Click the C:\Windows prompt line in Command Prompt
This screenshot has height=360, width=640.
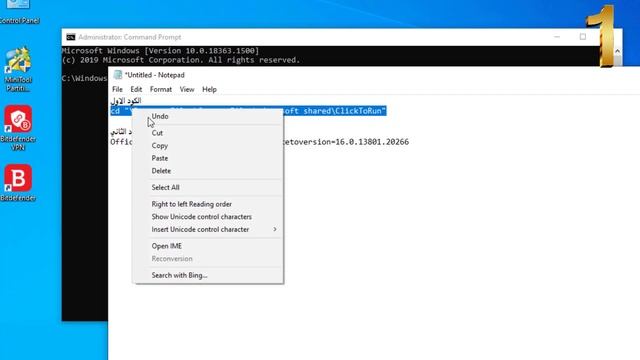pyautogui.click(x=84, y=78)
